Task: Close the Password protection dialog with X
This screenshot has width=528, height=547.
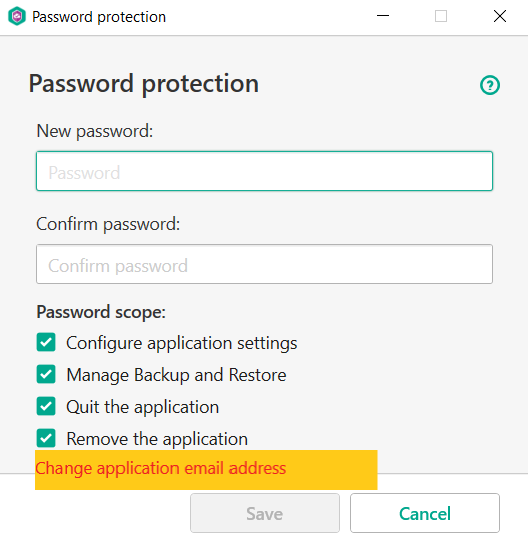Action: [x=500, y=16]
